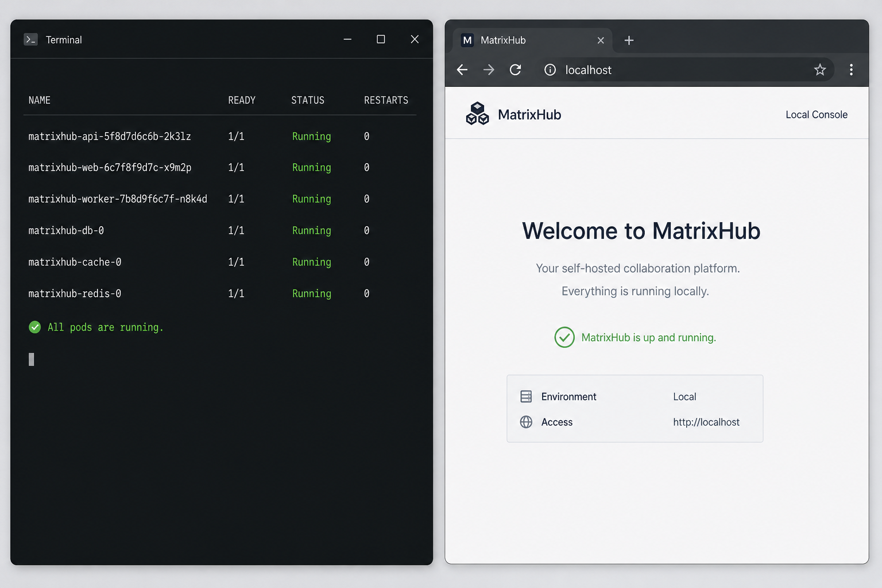Maximize the Terminal window
The height and width of the screenshot is (588, 882).
coord(381,39)
